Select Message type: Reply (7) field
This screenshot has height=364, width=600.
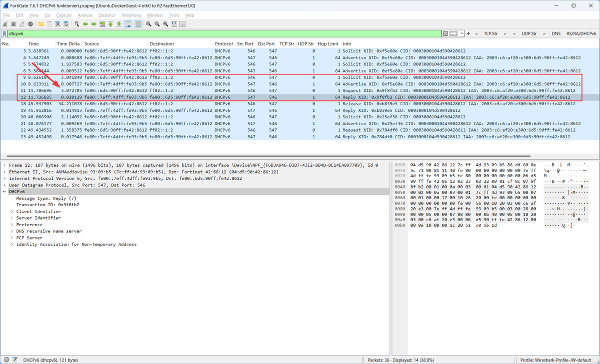click(46, 198)
